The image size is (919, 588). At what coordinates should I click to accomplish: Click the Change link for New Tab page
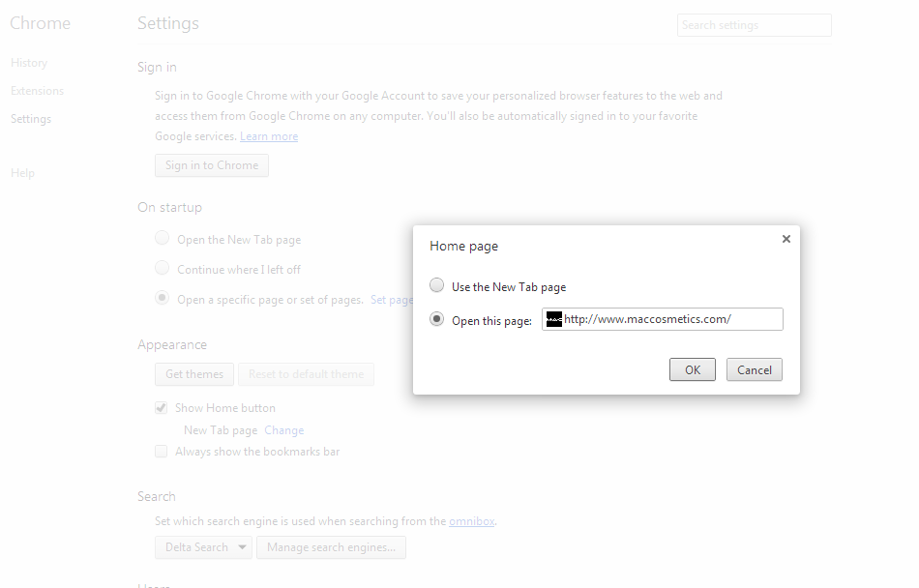pos(284,430)
